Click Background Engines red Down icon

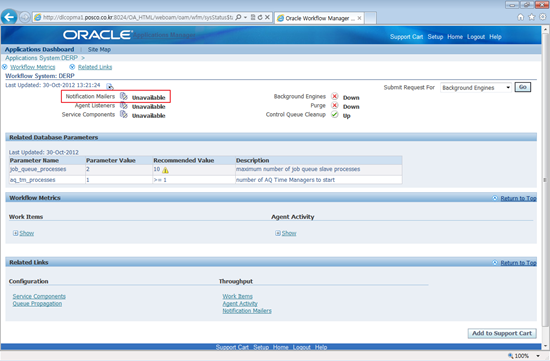(x=335, y=96)
